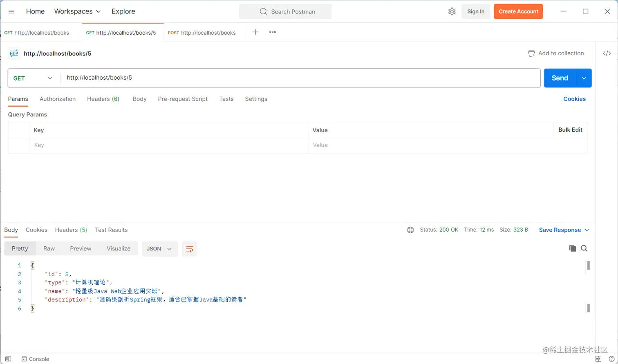Click the Time: 12 ms text
618x364 pixels.
[x=479, y=230]
